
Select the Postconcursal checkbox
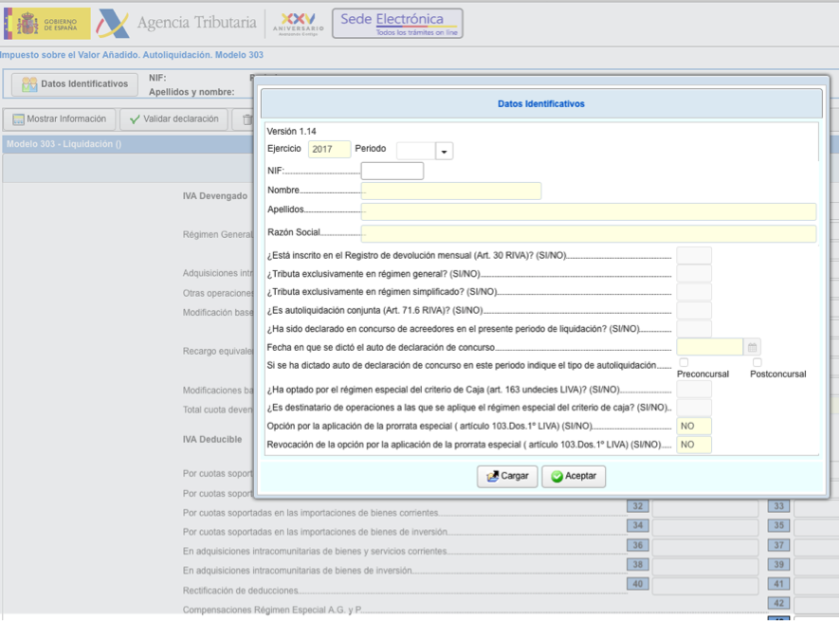(x=757, y=363)
